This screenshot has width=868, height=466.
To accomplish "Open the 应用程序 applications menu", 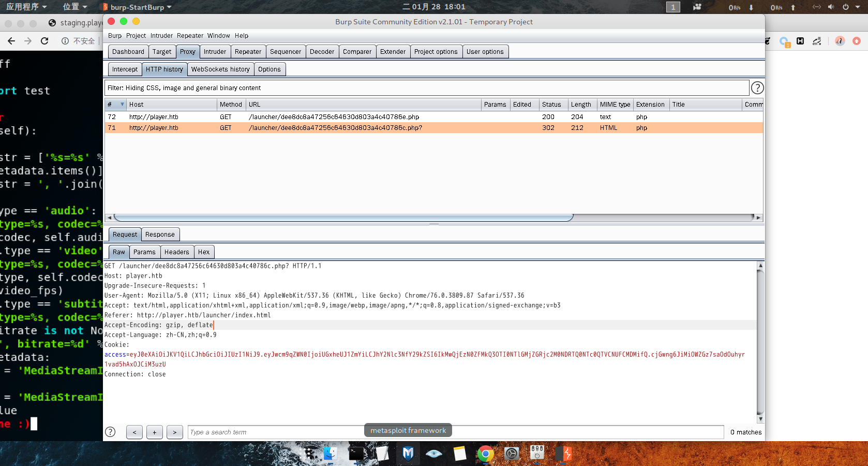I will [26, 7].
